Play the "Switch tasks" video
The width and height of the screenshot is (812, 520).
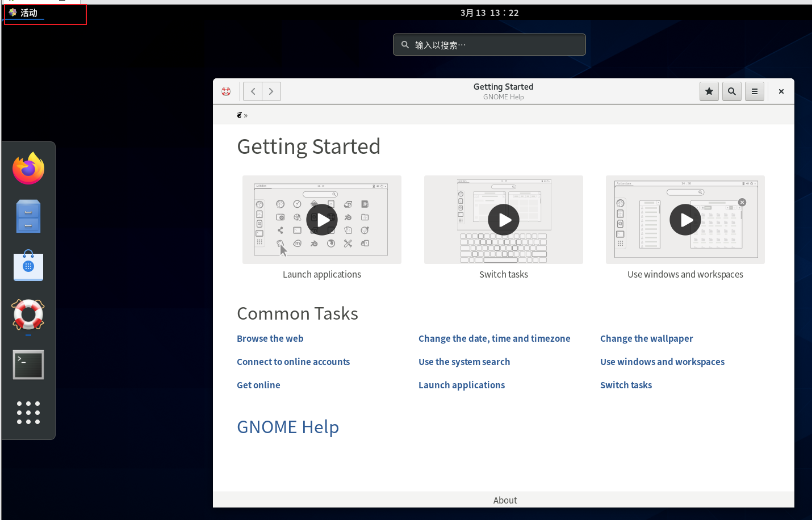[503, 220]
